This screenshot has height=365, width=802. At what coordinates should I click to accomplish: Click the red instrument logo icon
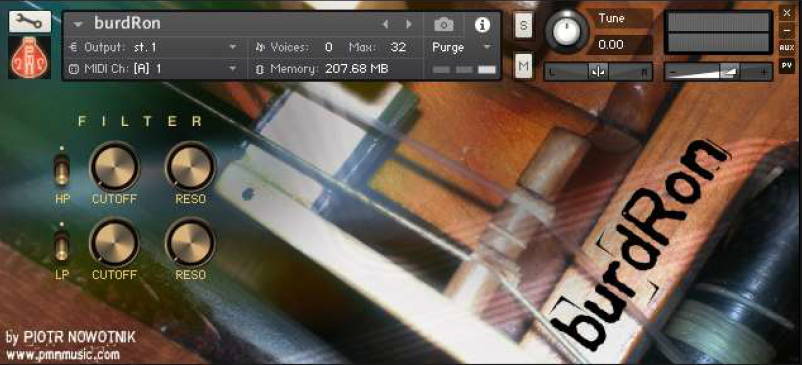tap(30, 58)
